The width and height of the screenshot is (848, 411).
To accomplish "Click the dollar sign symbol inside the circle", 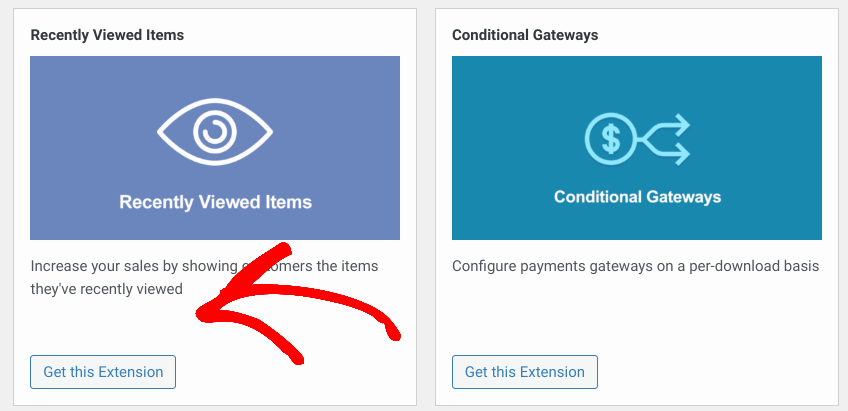I will (x=611, y=139).
